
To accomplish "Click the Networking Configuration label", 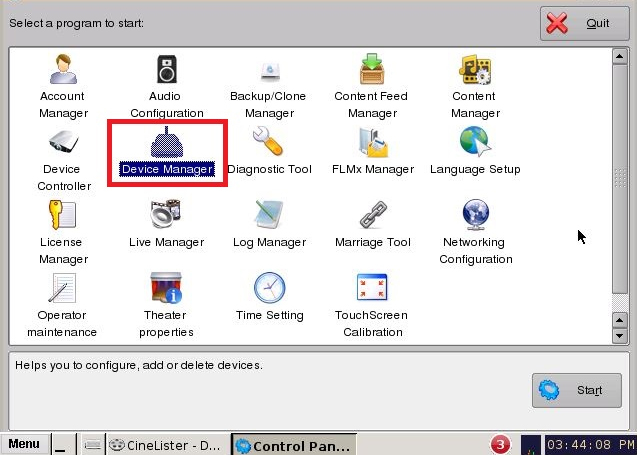I will (x=475, y=251).
